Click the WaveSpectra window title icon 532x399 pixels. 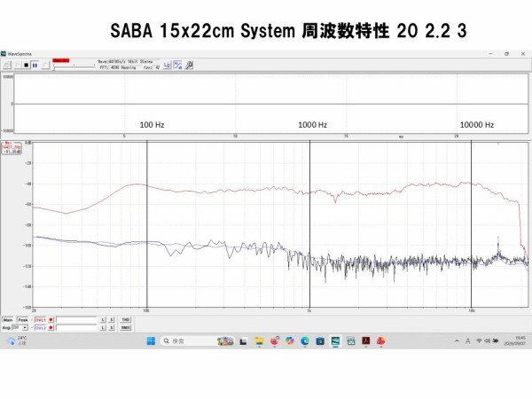tap(4, 53)
